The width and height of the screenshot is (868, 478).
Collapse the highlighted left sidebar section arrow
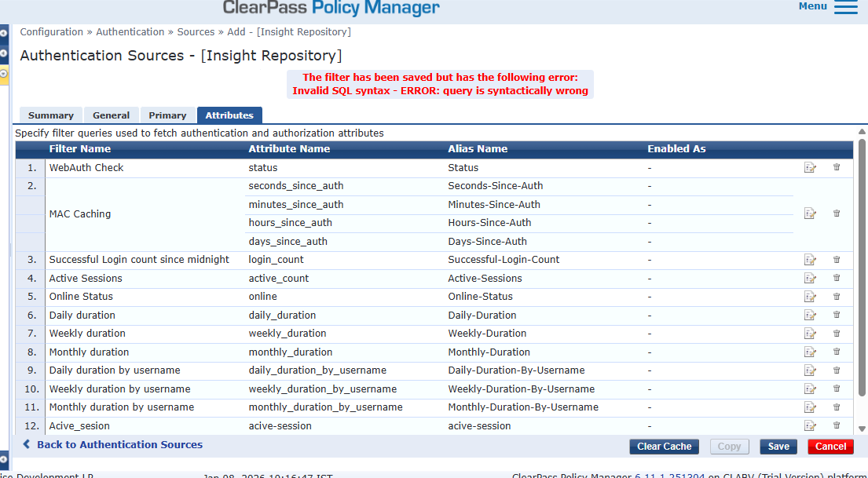click(x=4, y=73)
